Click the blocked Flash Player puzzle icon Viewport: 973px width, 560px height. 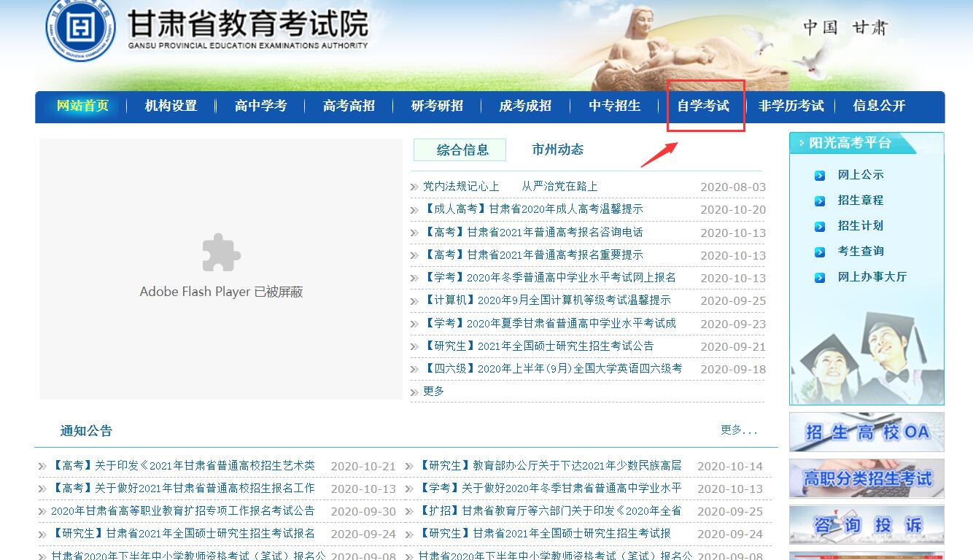[x=221, y=252]
